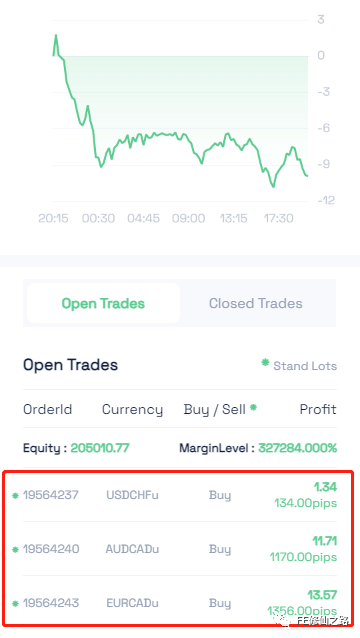Image resolution: width=360 pixels, height=638 pixels.
Task: Click the green marker icon beside order 19564240
Action: point(15,550)
